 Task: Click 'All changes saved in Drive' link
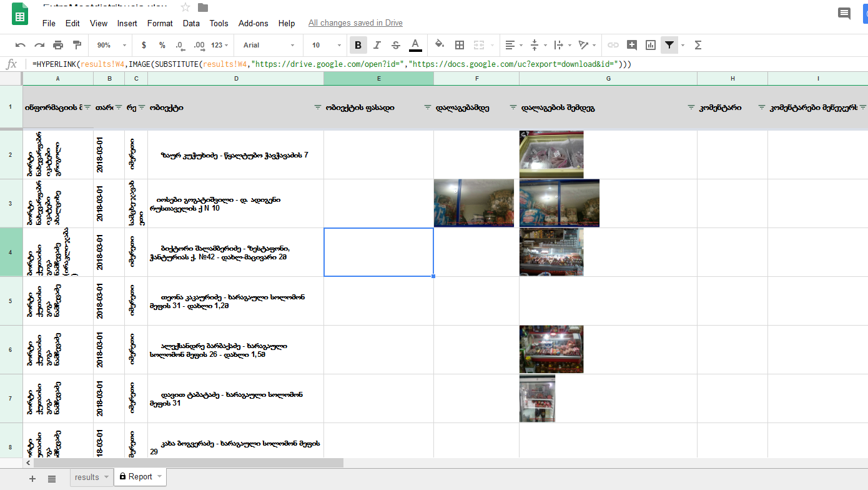coord(355,23)
